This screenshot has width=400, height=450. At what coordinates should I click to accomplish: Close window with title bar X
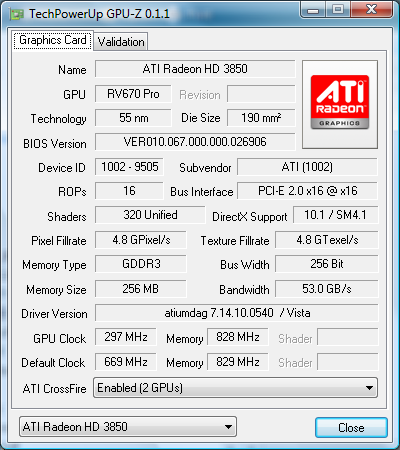coord(371,10)
